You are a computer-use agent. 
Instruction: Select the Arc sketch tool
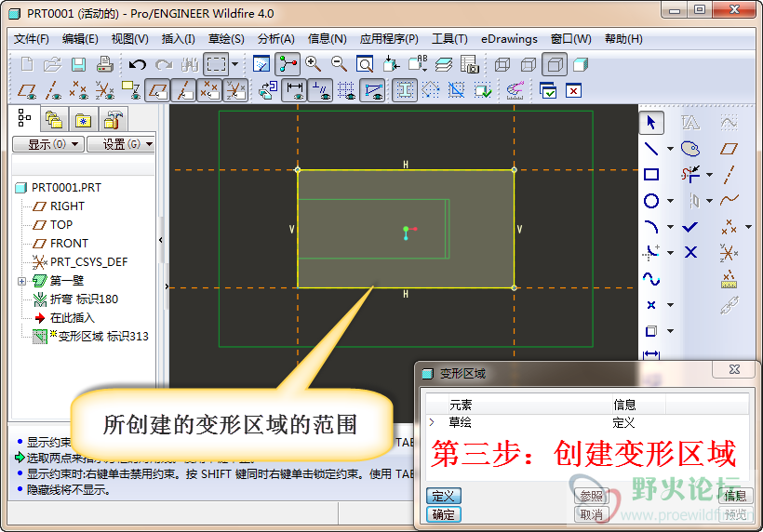click(651, 227)
